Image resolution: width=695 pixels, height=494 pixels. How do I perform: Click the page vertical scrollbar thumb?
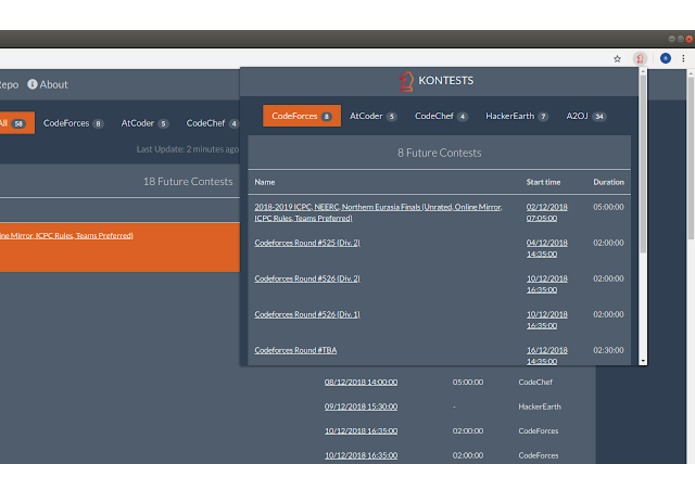coord(691,159)
